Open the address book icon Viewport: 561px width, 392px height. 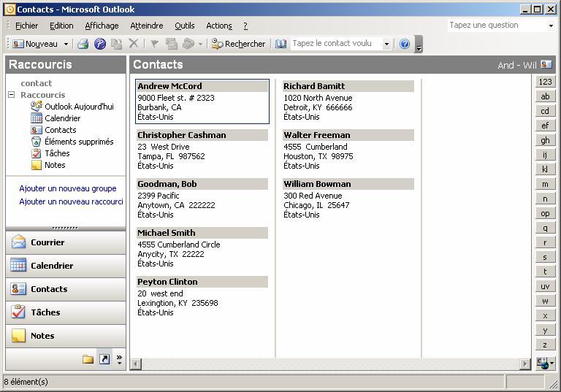click(280, 44)
